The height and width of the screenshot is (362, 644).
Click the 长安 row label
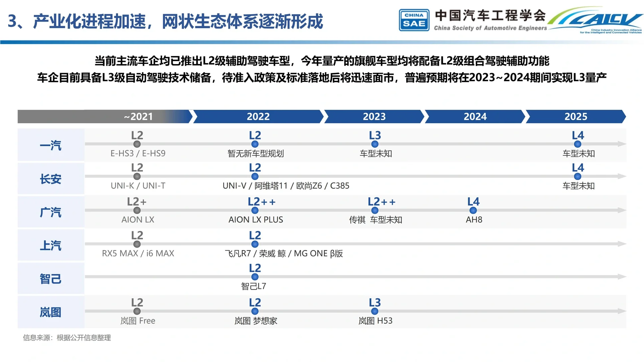[x=51, y=178]
